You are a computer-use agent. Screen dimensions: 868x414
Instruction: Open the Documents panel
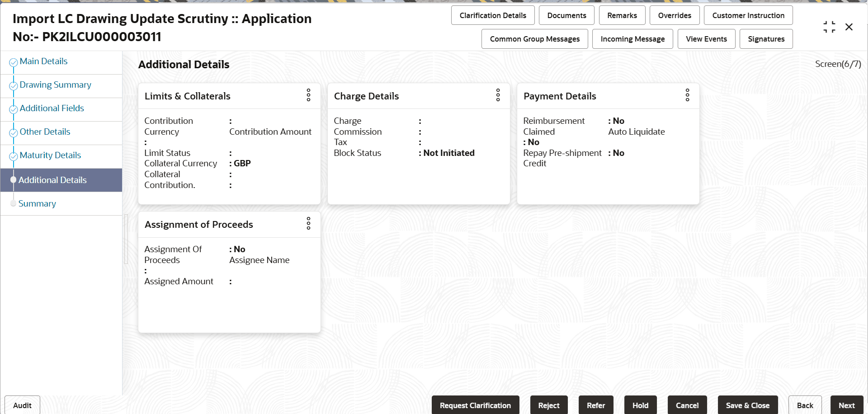[x=566, y=15]
